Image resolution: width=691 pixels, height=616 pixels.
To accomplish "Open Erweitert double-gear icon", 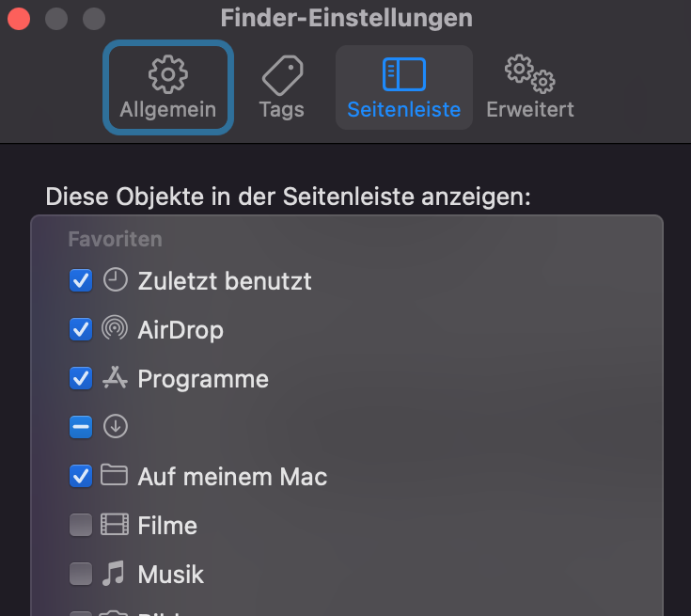I will (x=529, y=74).
